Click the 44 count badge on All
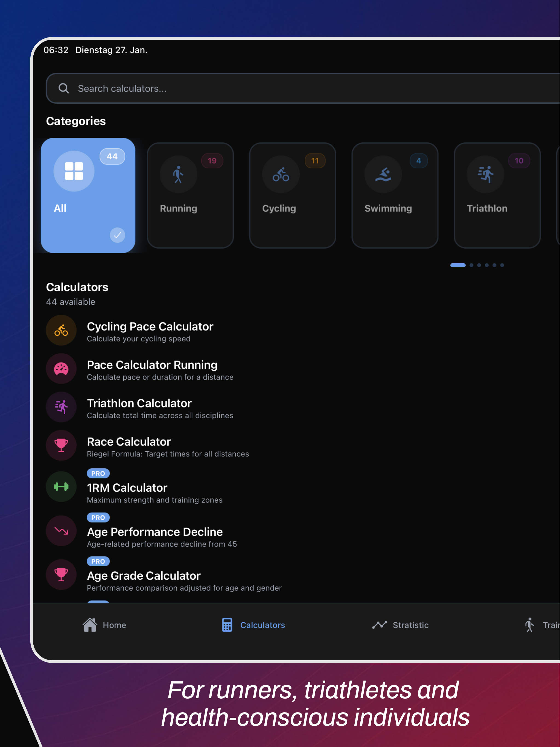560x747 pixels. pyautogui.click(x=112, y=156)
